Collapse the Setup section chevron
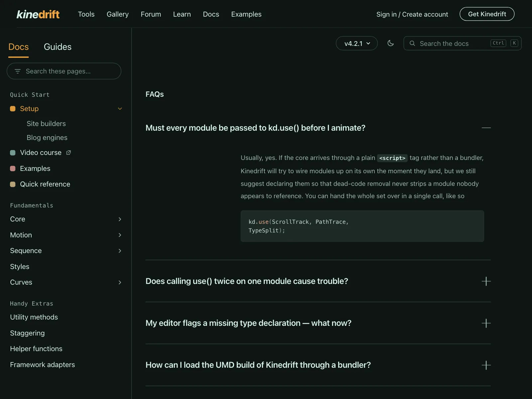Screen dimensions: 532x399 [120, 109]
